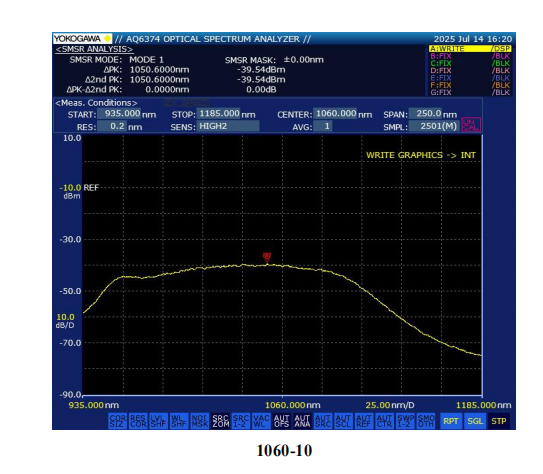The height and width of the screenshot is (474, 543).
Task: Click the Meas. Conditions heading
Action: click(96, 103)
